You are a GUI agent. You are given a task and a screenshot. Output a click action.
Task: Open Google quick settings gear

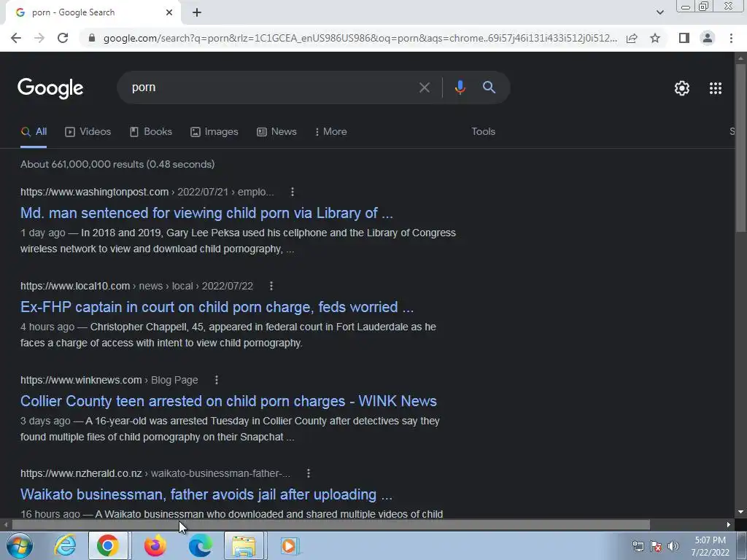click(x=682, y=88)
